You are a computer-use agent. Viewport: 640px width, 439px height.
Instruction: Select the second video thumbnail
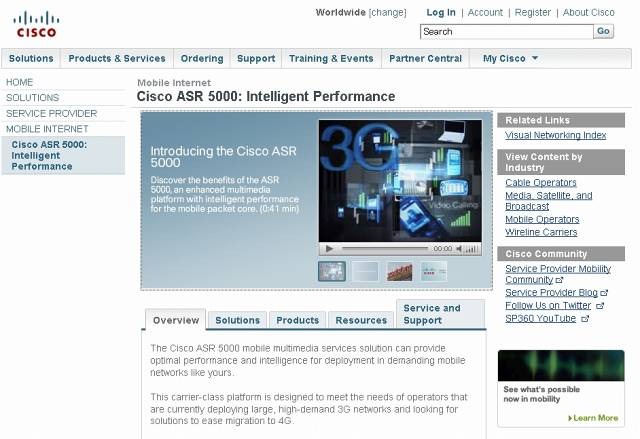[x=364, y=271]
